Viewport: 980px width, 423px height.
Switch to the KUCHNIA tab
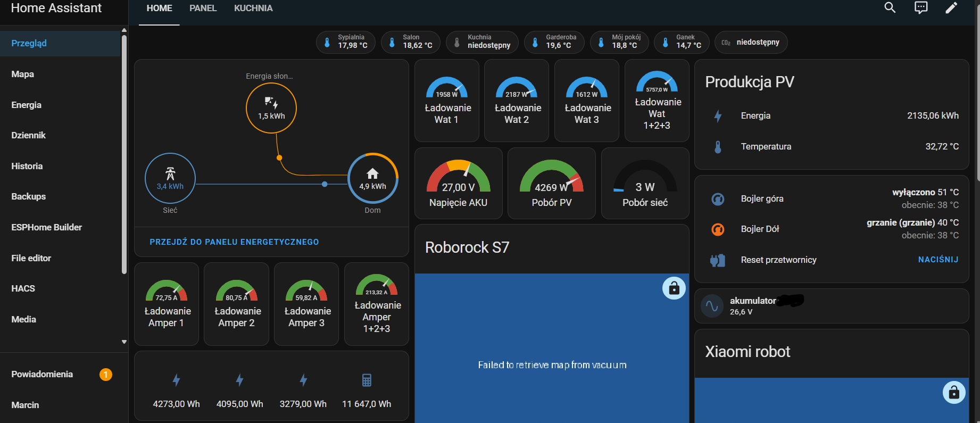(253, 9)
